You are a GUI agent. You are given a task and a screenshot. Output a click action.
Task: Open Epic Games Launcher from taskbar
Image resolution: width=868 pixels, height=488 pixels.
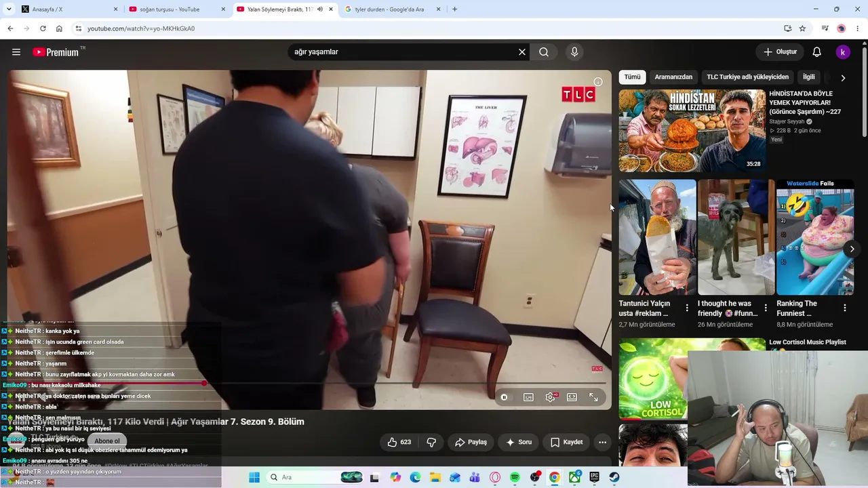tap(594, 478)
